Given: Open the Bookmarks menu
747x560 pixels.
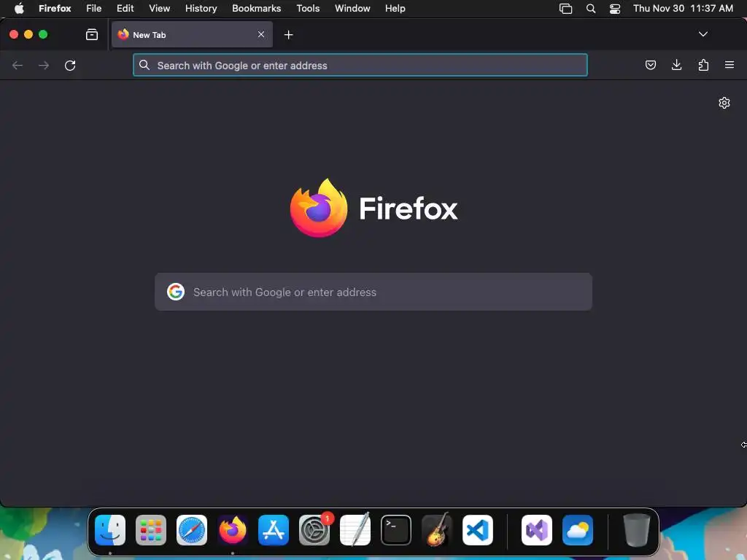Looking at the screenshot, I should [x=256, y=8].
